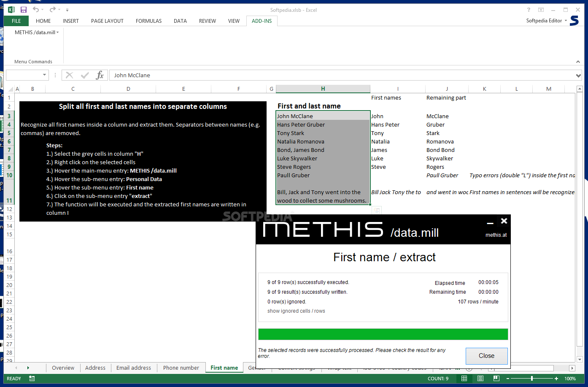588x387 pixels.
Task: Select the column J header
Action: tap(447, 89)
